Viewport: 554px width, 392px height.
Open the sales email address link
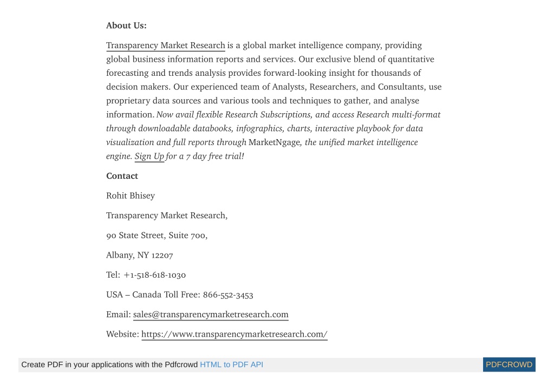(x=211, y=315)
